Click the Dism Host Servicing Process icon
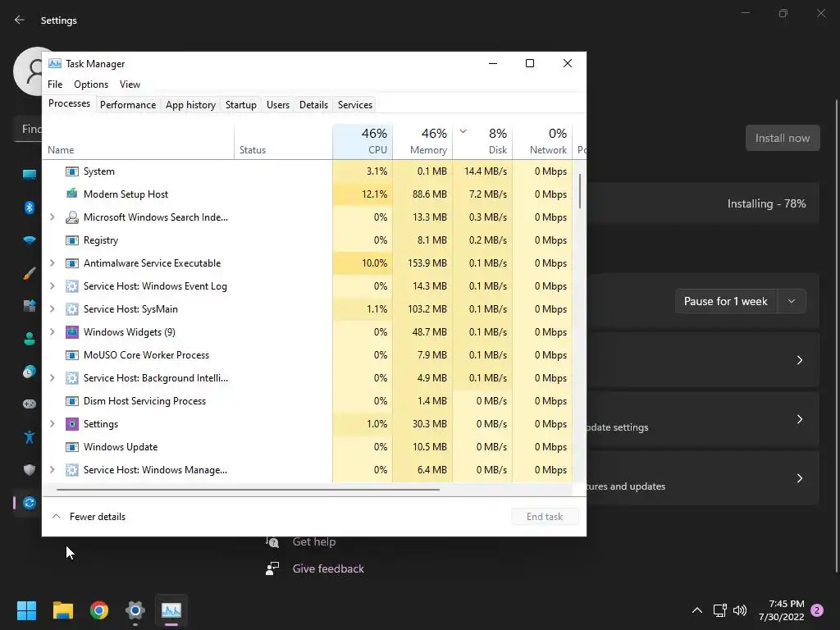Viewport: 840px width, 630px height. point(72,400)
